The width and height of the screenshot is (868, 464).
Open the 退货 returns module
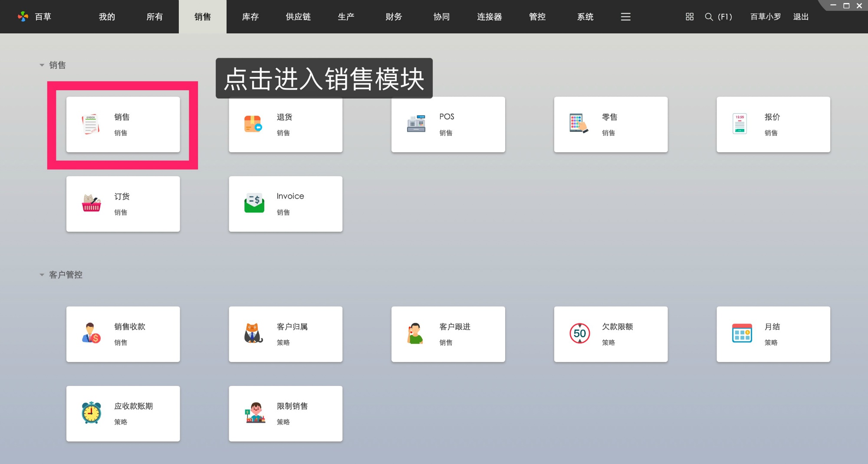click(x=285, y=124)
